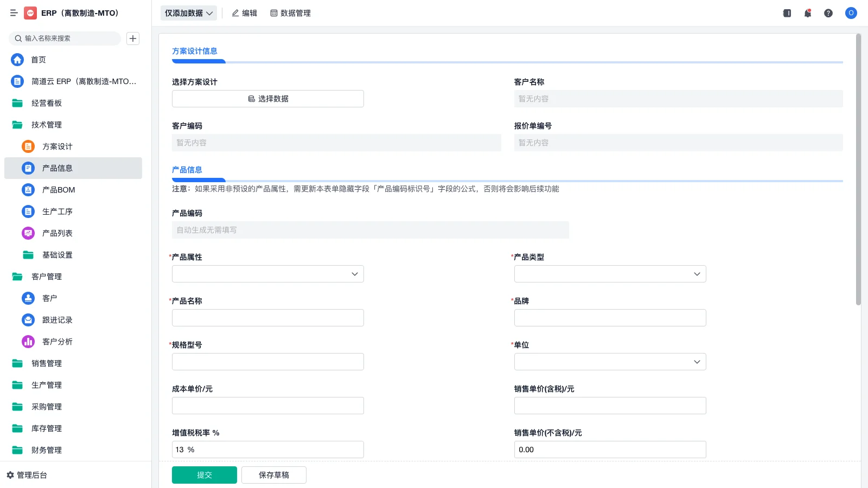Open the 生产工序 form

tap(58, 211)
